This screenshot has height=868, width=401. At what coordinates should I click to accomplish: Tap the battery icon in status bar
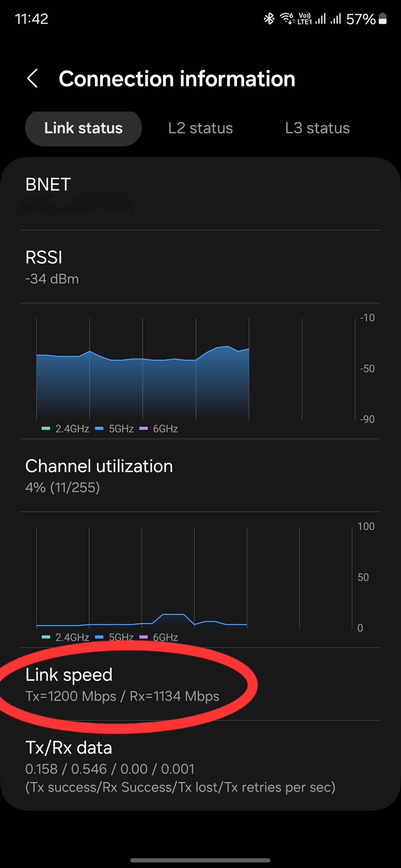[x=382, y=19]
